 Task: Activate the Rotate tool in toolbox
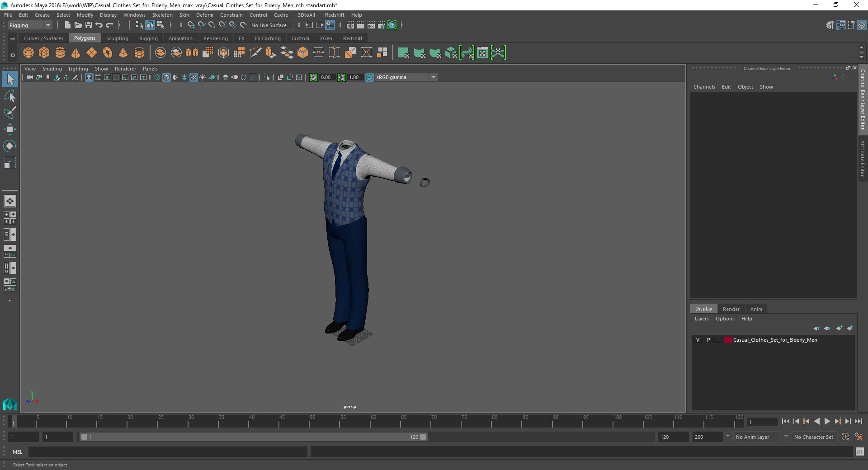tap(10, 146)
